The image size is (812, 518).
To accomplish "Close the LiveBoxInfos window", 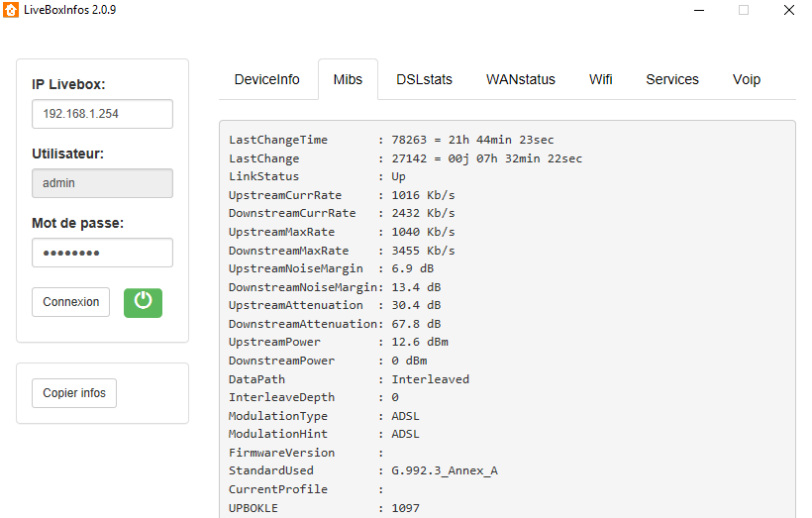I will [788, 10].
